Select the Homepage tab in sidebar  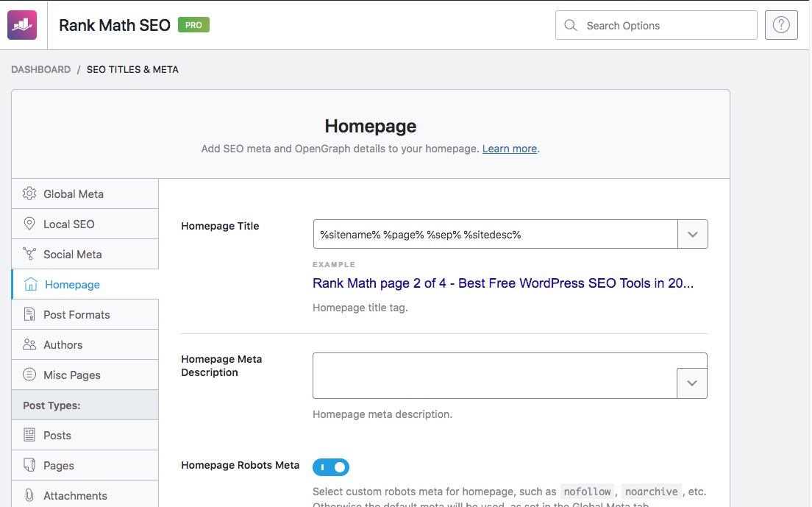72,284
